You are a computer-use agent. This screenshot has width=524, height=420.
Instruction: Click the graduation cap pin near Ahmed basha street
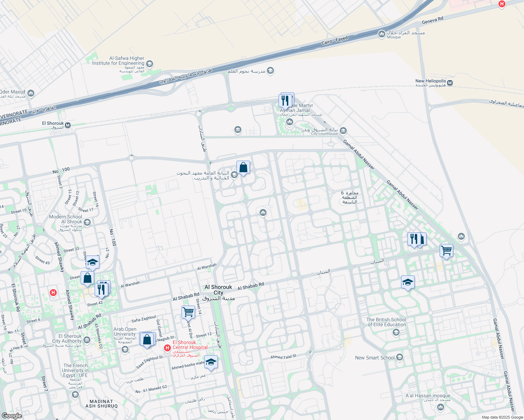[211, 363]
